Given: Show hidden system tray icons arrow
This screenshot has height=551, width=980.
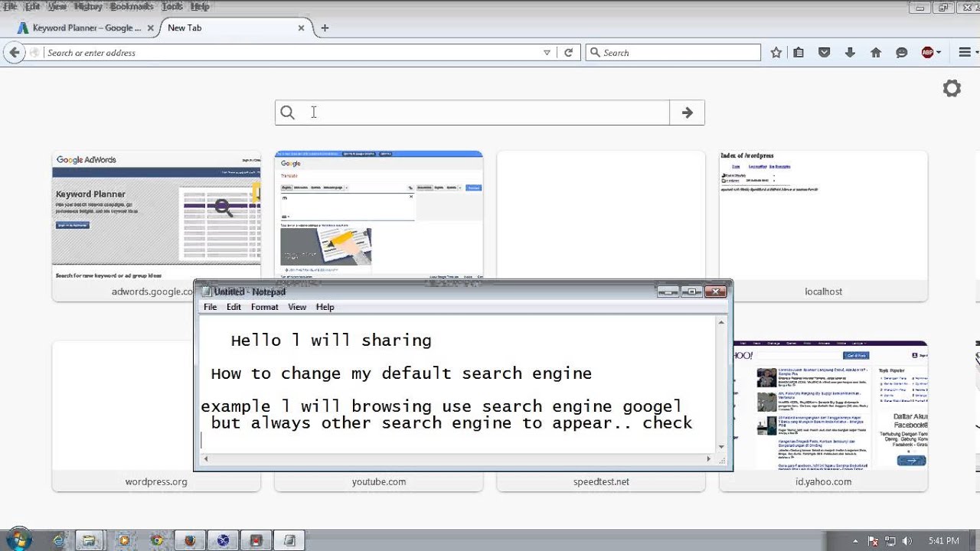Looking at the screenshot, I should [855, 541].
